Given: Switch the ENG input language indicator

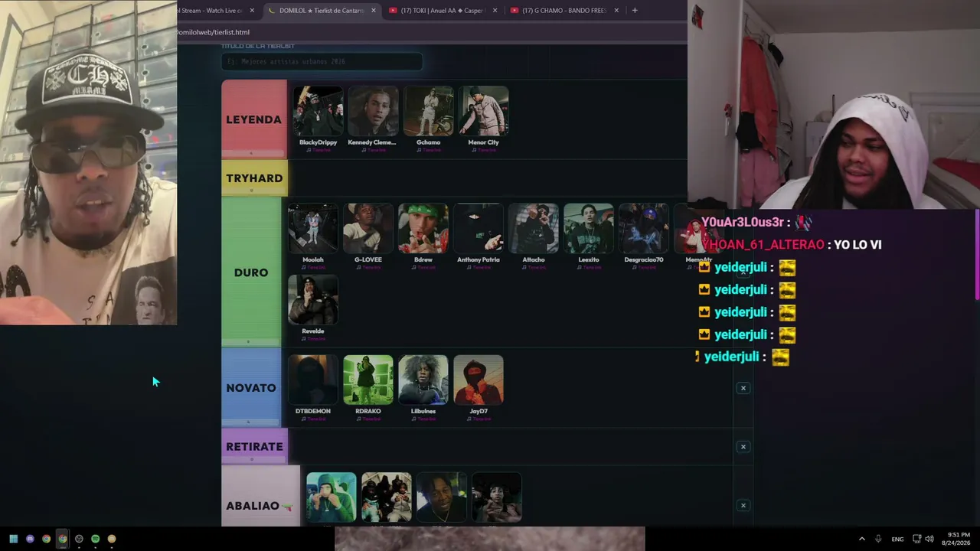Looking at the screenshot, I should pyautogui.click(x=897, y=539).
